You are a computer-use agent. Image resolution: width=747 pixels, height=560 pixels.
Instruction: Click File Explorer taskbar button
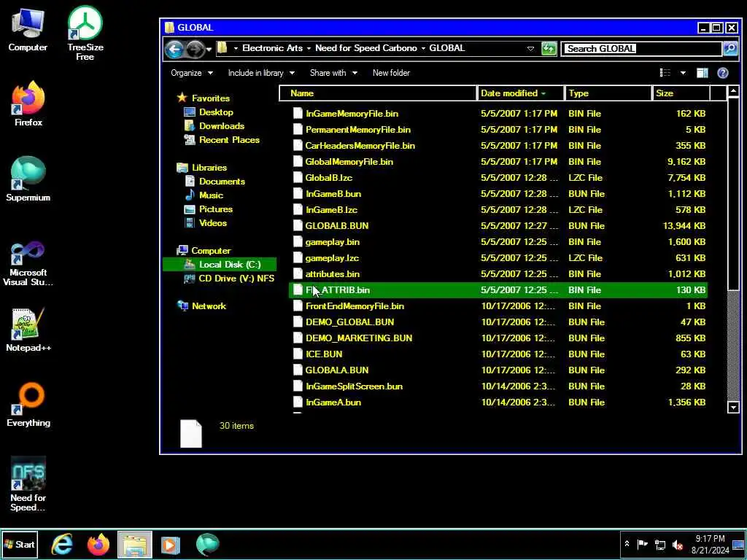coord(135,544)
